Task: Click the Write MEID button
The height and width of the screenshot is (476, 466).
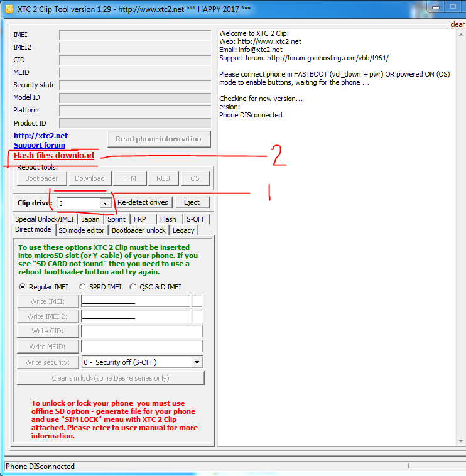Action: [x=48, y=347]
